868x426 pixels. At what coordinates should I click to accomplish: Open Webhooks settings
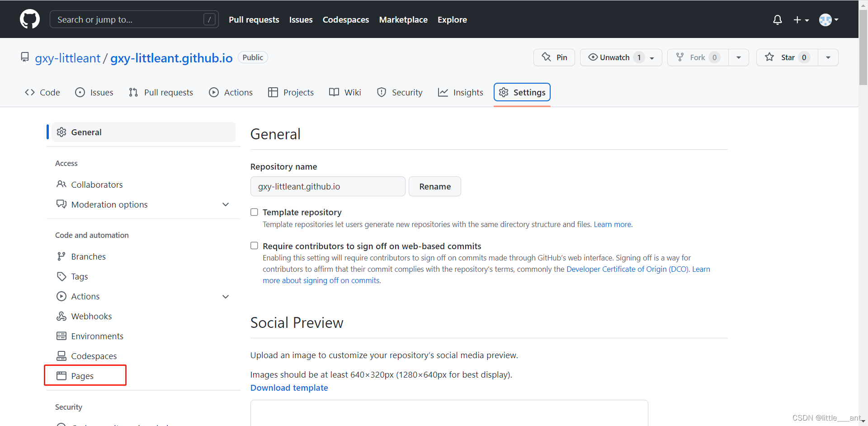point(91,316)
